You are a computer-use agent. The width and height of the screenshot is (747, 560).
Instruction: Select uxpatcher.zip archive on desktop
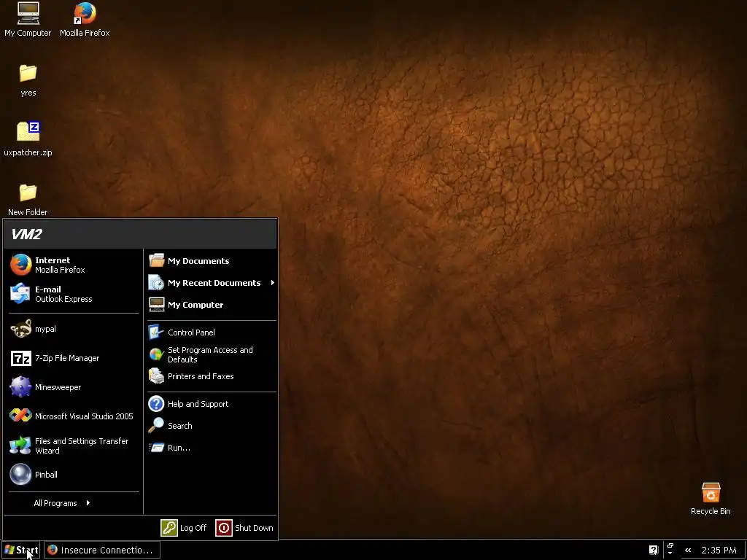[x=28, y=139]
